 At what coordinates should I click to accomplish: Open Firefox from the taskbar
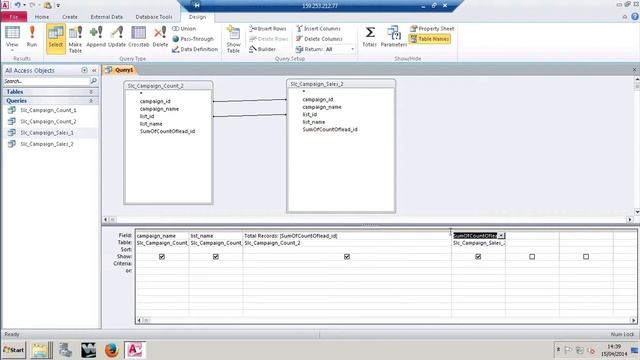[x=111, y=350]
